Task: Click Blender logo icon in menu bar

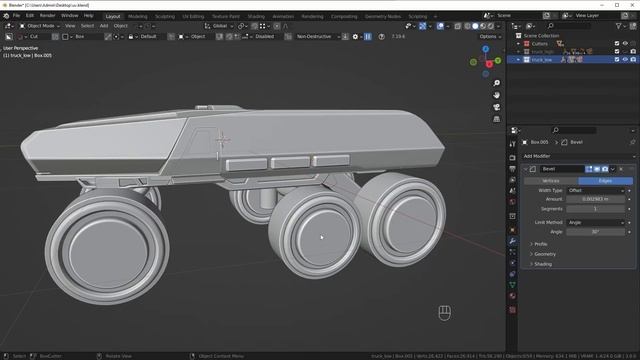Action: (6, 16)
